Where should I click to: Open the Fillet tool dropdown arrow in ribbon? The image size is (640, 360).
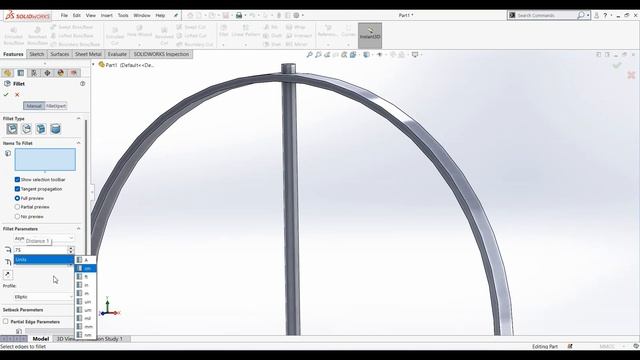(224, 44)
